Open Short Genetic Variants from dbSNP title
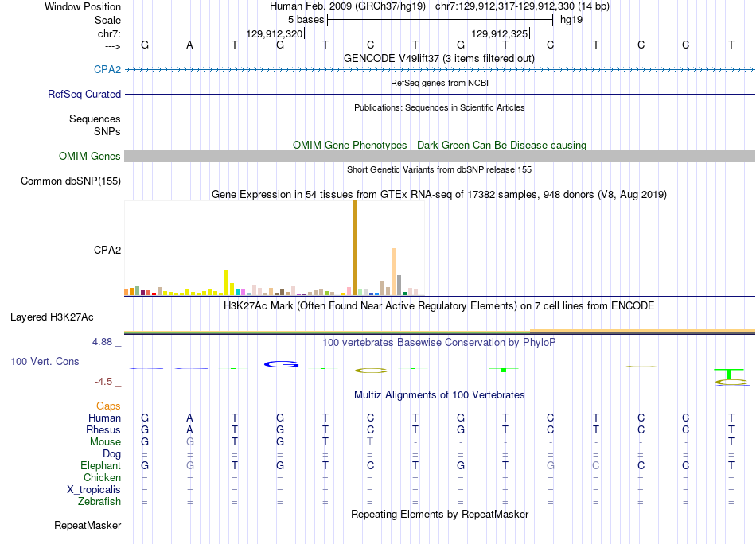This screenshot has width=756, height=544. pyautogui.click(x=439, y=169)
